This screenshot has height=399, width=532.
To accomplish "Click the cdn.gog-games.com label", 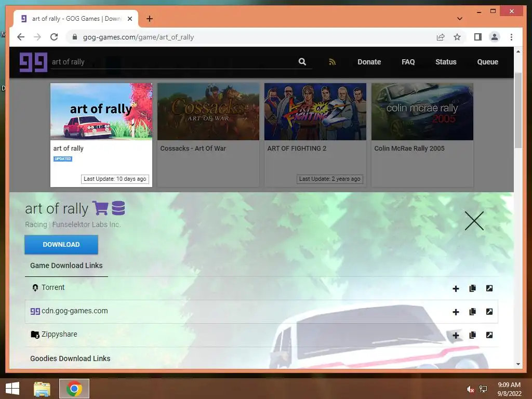I will [x=75, y=311].
